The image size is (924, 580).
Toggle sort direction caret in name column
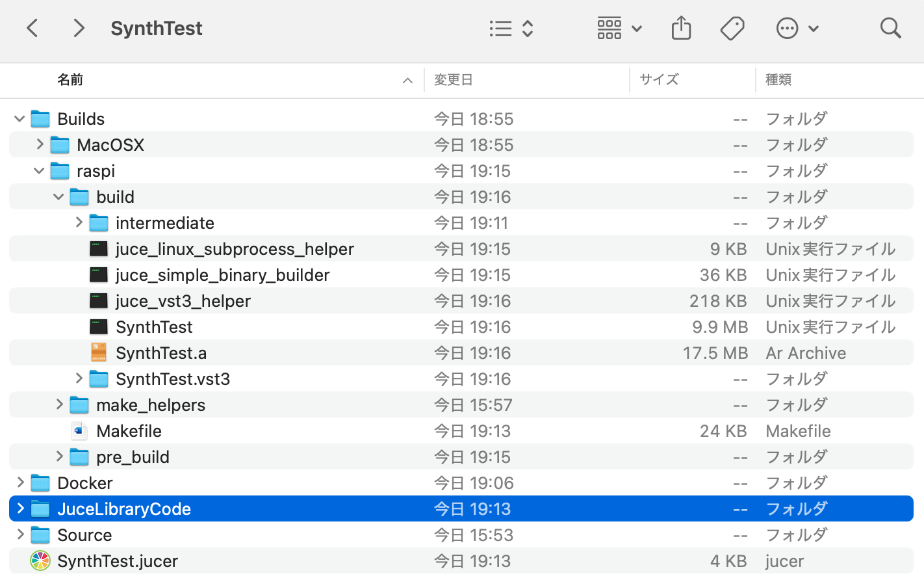tap(407, 81)
